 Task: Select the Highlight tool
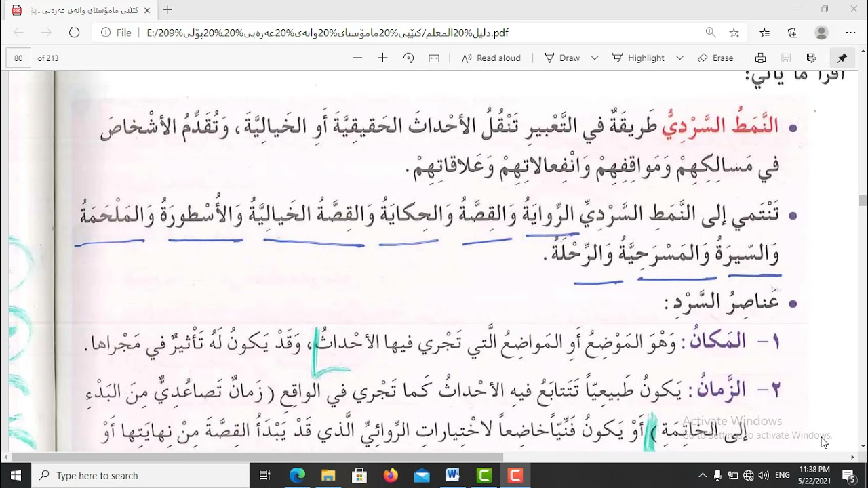(639, 58)
